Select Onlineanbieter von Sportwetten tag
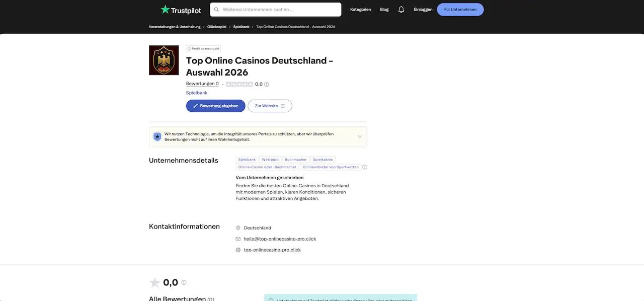Image resolution: width=644 pixels, height=301 pixels. 331,167
